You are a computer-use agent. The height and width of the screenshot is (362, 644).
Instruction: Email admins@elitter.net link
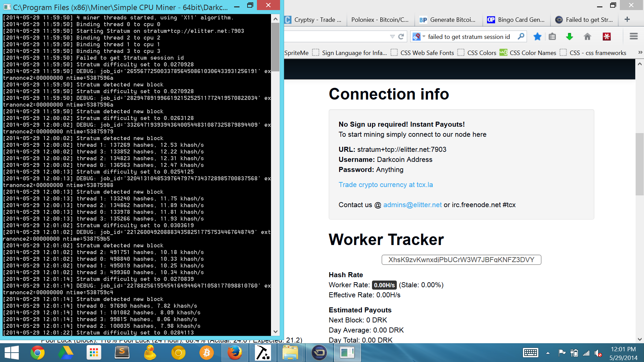412,205
